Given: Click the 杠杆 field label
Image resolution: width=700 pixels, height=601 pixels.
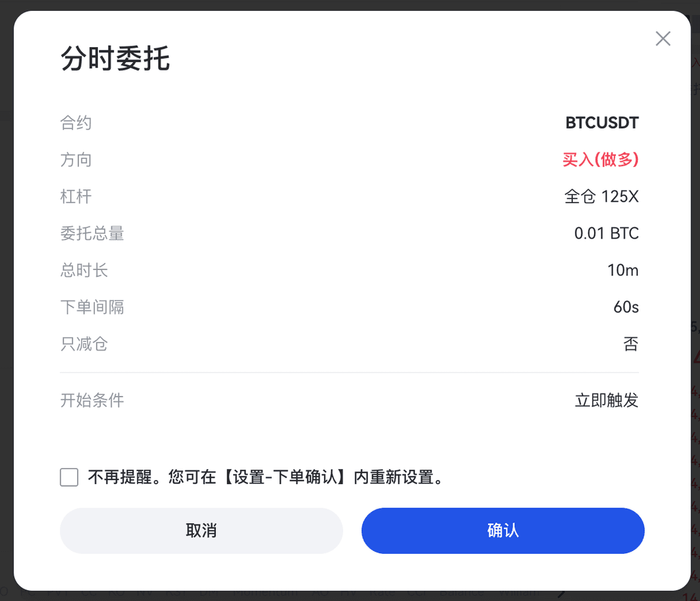Looking at the screenshot, I should 76,197.
